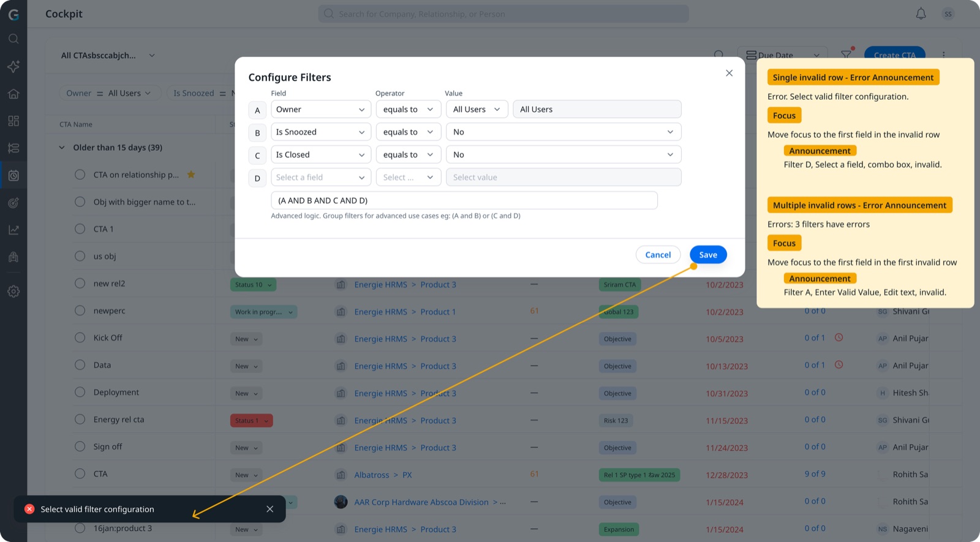Click the All Users value field in row A
The height and width of the screenshot is (542, 980).
click(597, 109)
